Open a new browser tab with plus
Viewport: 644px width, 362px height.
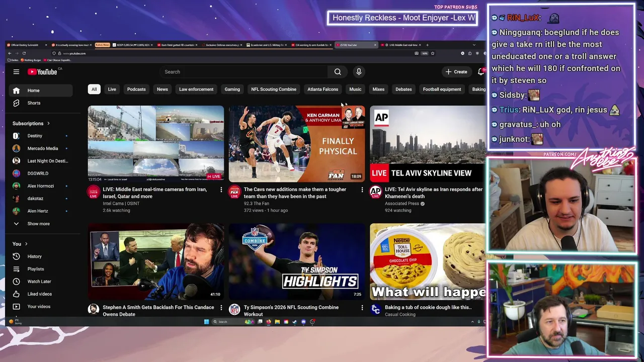tap(428, 45)
